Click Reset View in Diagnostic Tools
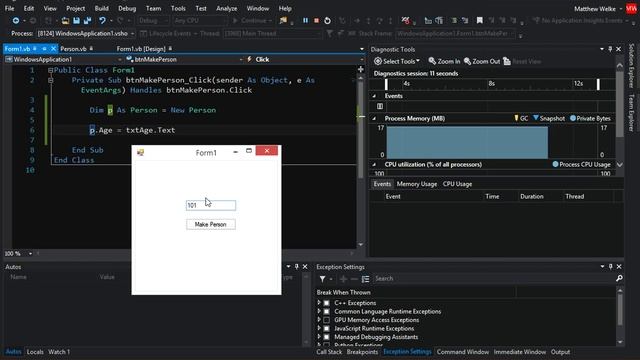 522,61
